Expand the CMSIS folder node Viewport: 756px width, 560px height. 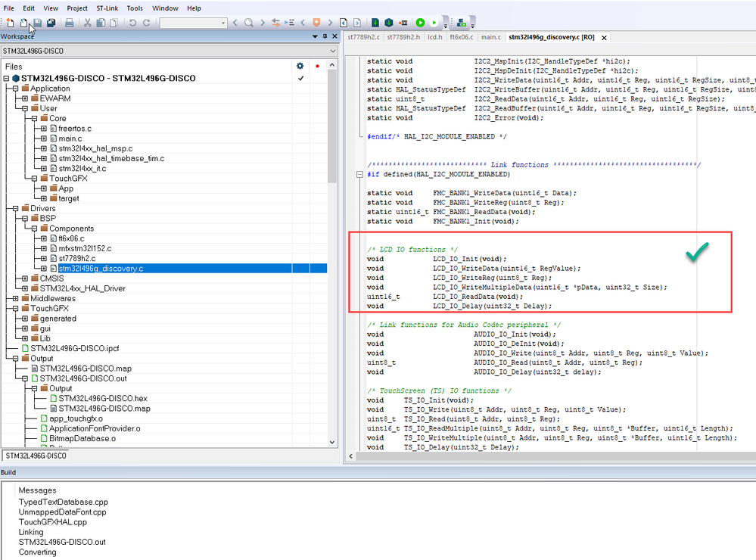click(24, 278)
